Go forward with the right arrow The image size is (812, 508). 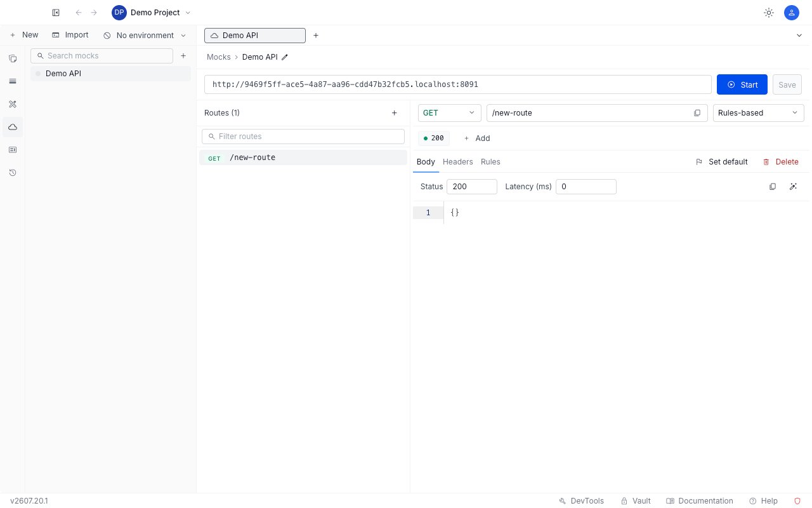point(94,13)
